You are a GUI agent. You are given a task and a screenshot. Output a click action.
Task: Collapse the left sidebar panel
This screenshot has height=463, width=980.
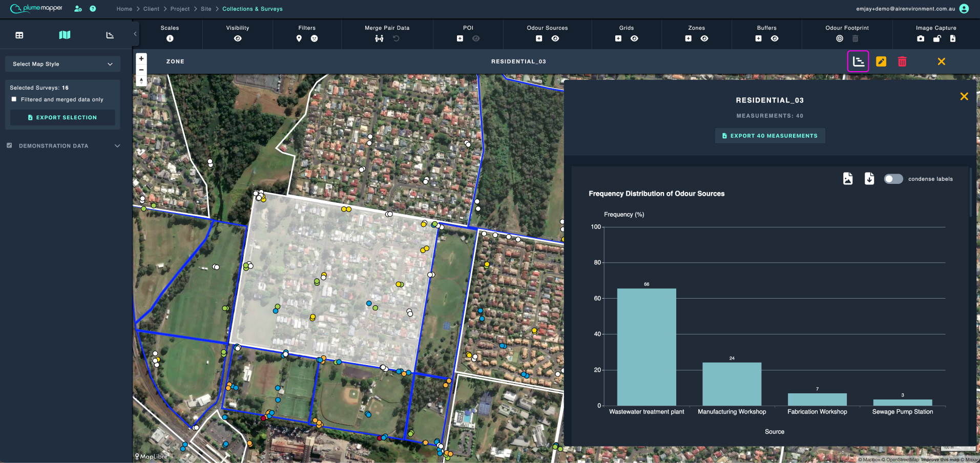click(x=135, y=34)
